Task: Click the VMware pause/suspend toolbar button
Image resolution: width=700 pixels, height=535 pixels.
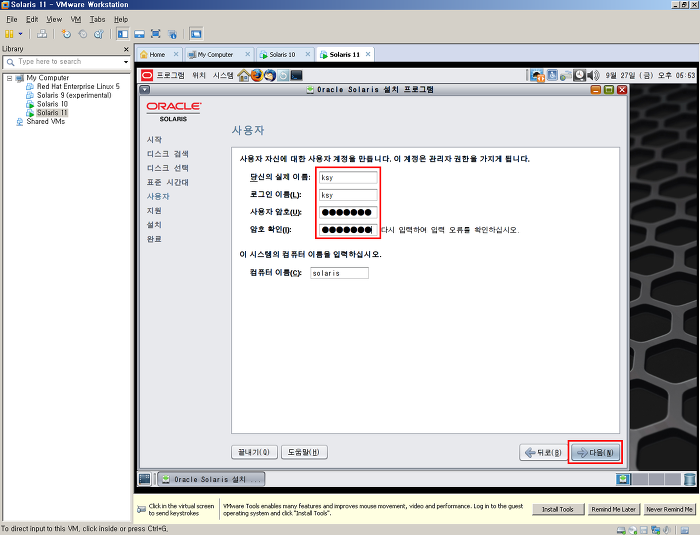Action: [x=9, y=34]
